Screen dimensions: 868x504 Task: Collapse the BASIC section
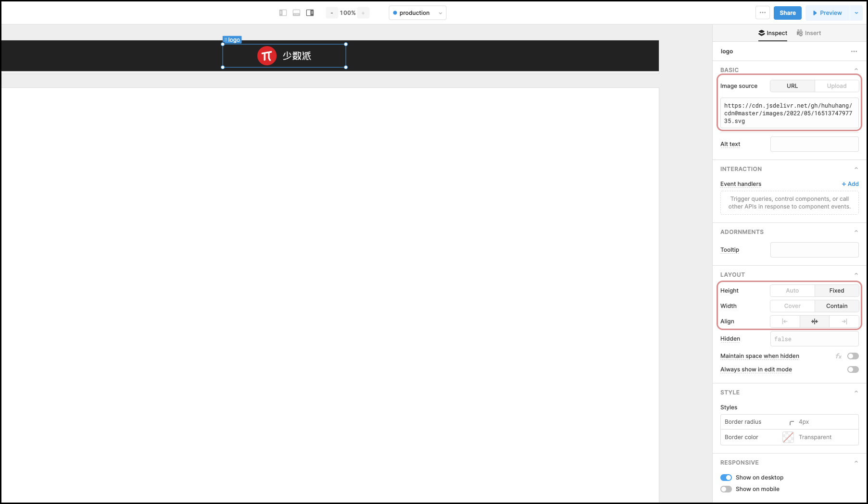coord(856,70)
